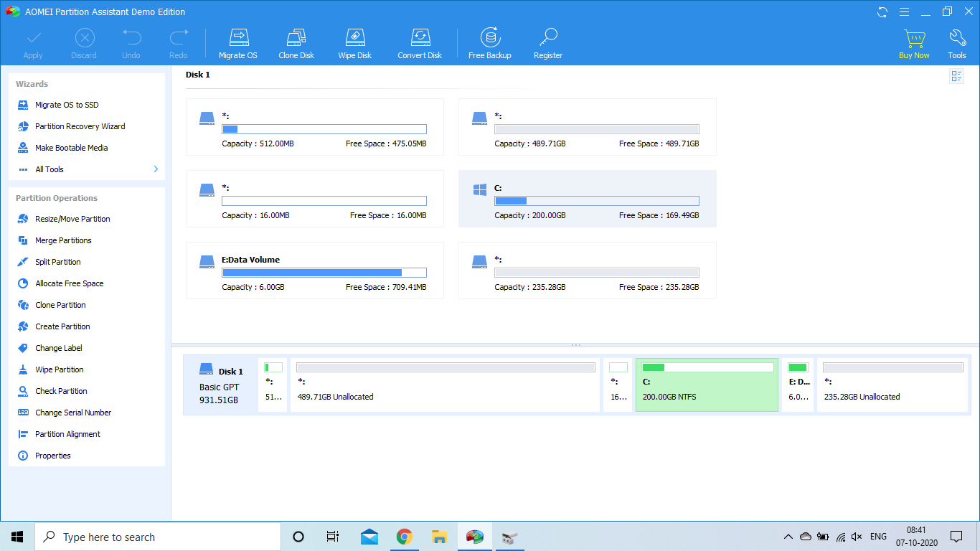Click the Migrate OS toolbar icon
The height and width of the screenshot is (551, 980).
237,44
